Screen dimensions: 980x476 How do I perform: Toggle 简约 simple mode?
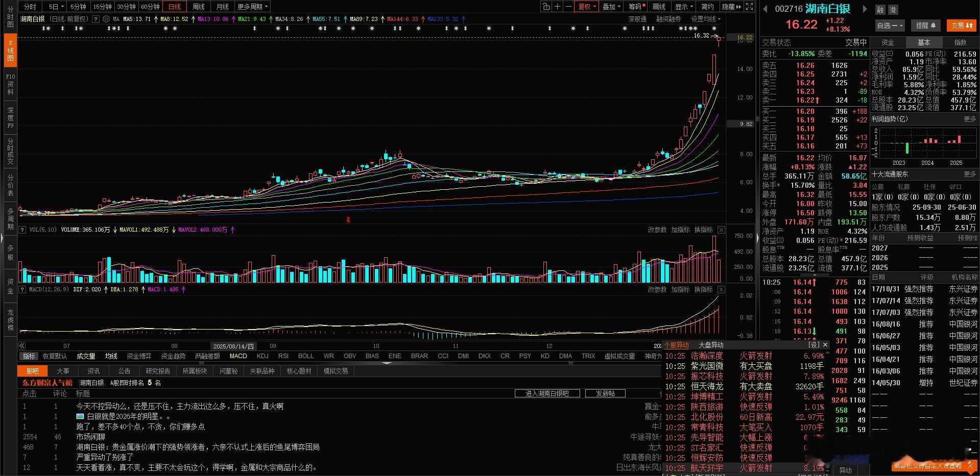(707, 7)
